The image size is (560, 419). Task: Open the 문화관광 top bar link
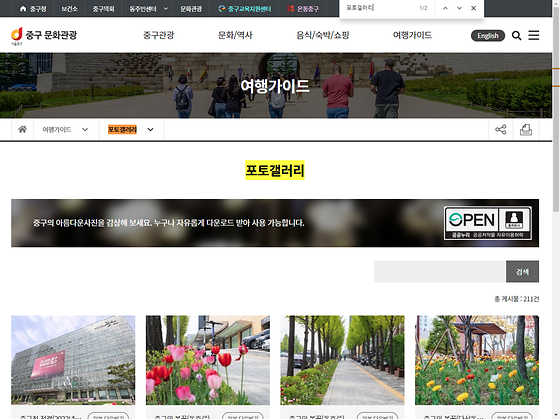tap(191, 9)
